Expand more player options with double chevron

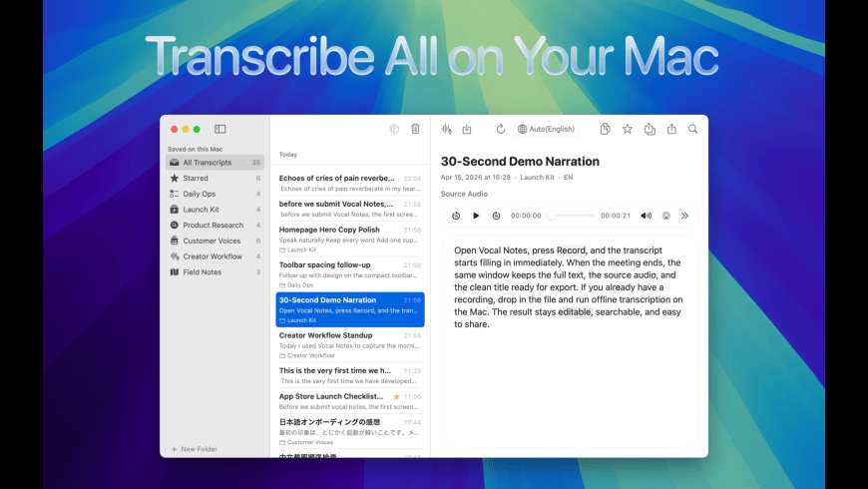[684, 216]
